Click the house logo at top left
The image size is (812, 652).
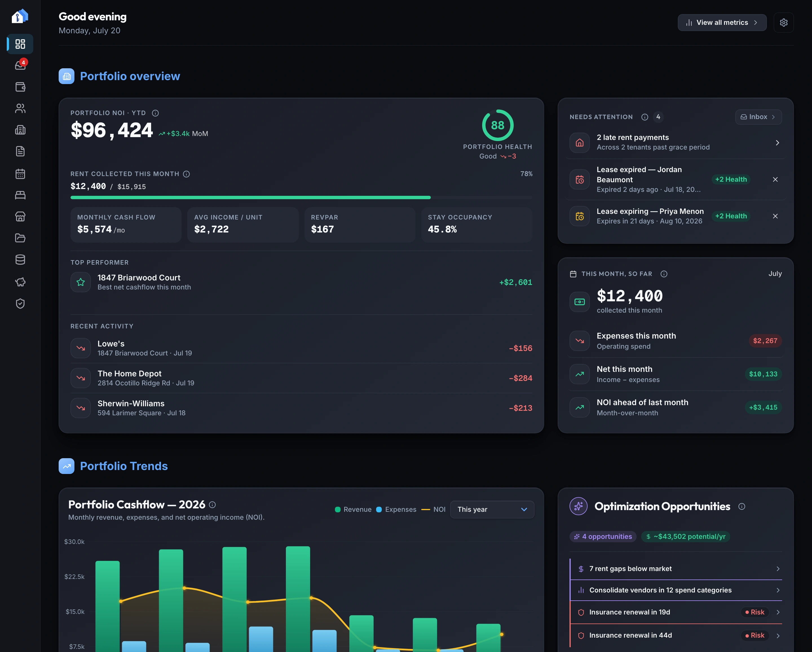[20, 16]
